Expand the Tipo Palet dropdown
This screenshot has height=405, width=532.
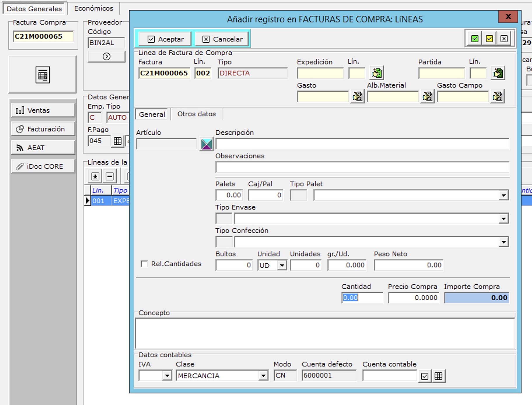tap(503, 195)
